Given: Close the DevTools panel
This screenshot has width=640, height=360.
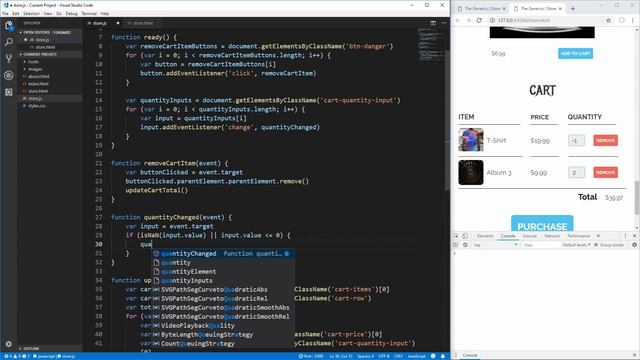Looking at the screenshot, I should (634, 236).
